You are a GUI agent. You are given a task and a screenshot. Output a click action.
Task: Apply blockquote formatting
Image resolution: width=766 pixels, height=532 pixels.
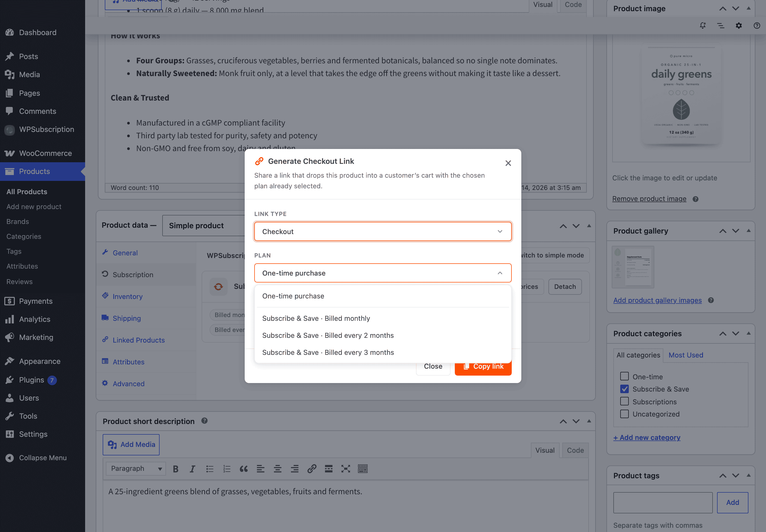244,469
